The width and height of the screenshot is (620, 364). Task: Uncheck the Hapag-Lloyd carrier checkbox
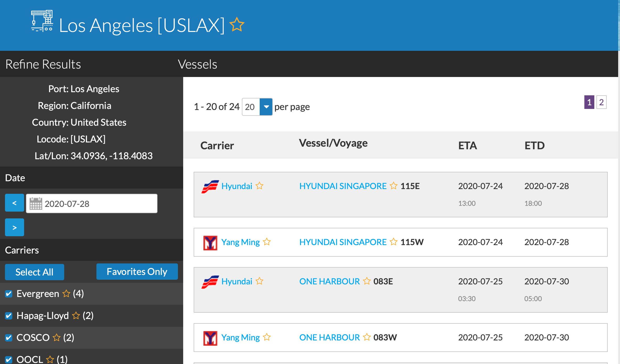point(9,316)
